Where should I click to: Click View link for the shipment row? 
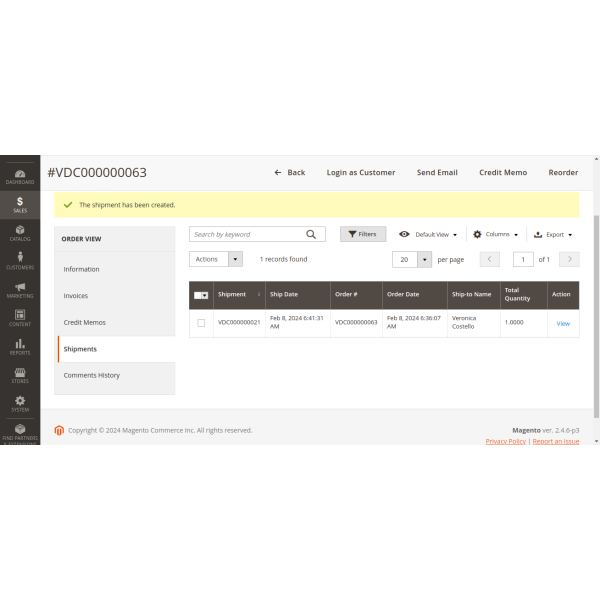[x=563, y=323]
